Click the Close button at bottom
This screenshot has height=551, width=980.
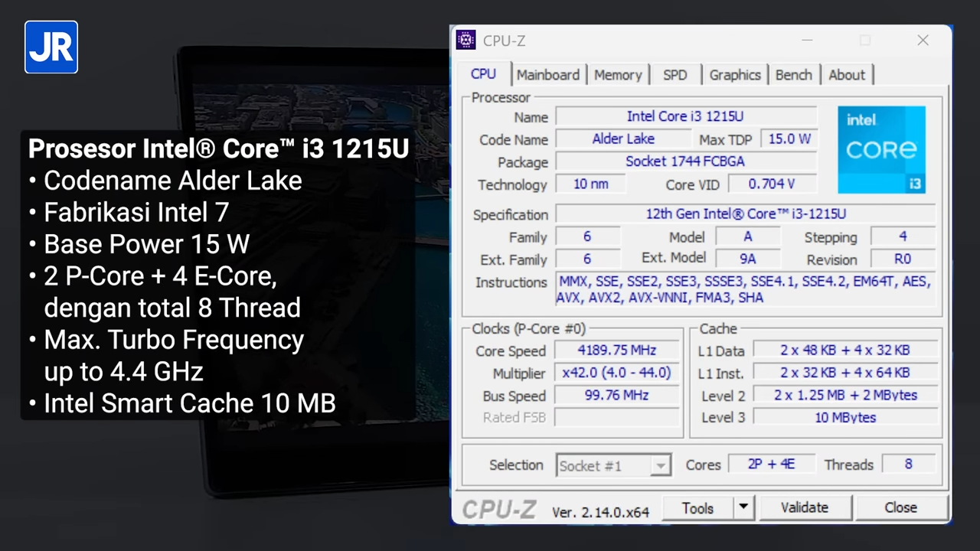tap(901, 507)
